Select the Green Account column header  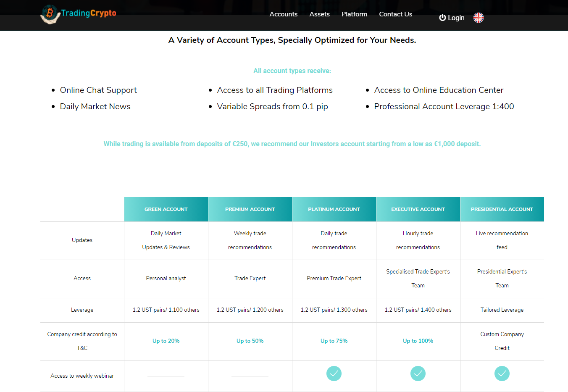(x=166, y=209)
